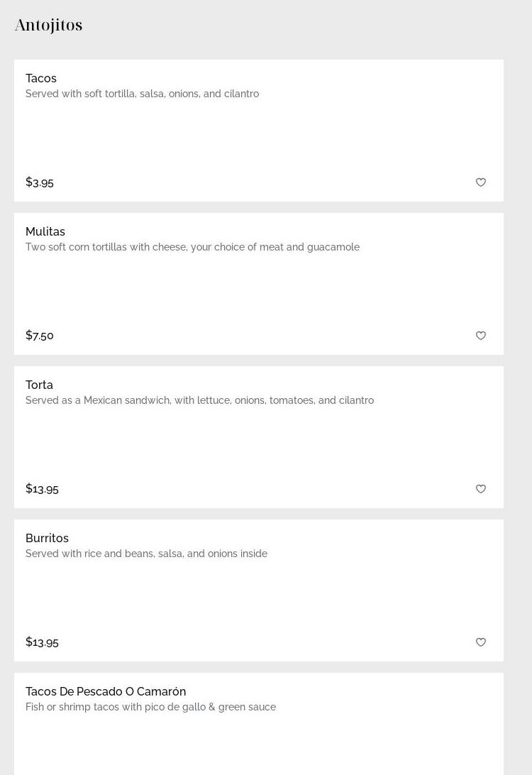Click the $7.50 price on Mulitas
This screenshot has width=532, height=775.
point(40,336)
